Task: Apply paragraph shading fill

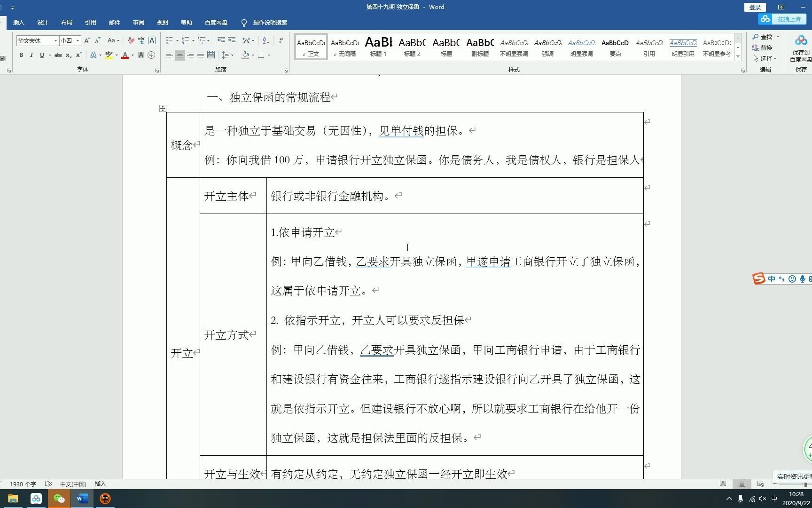Action: coord(245,55)
